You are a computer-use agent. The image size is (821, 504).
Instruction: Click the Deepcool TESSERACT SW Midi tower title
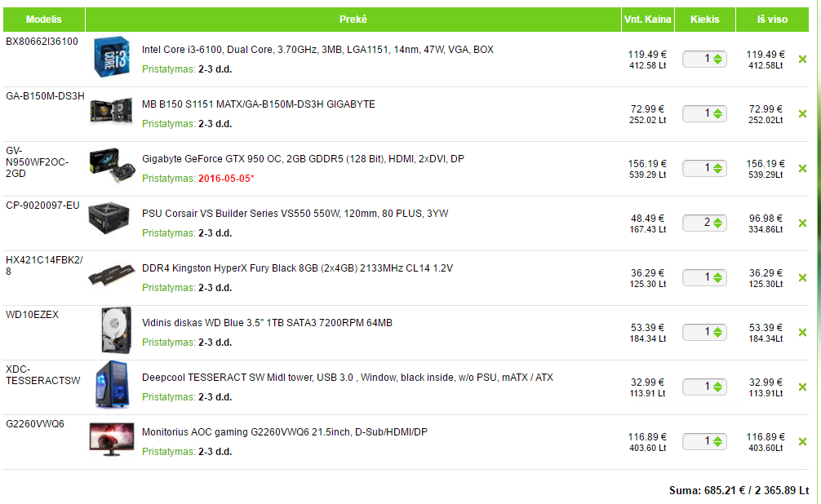348,378
